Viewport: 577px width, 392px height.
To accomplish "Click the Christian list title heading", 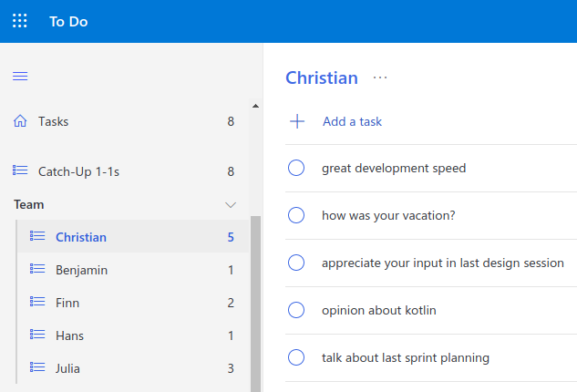I will tap(322, 77).
